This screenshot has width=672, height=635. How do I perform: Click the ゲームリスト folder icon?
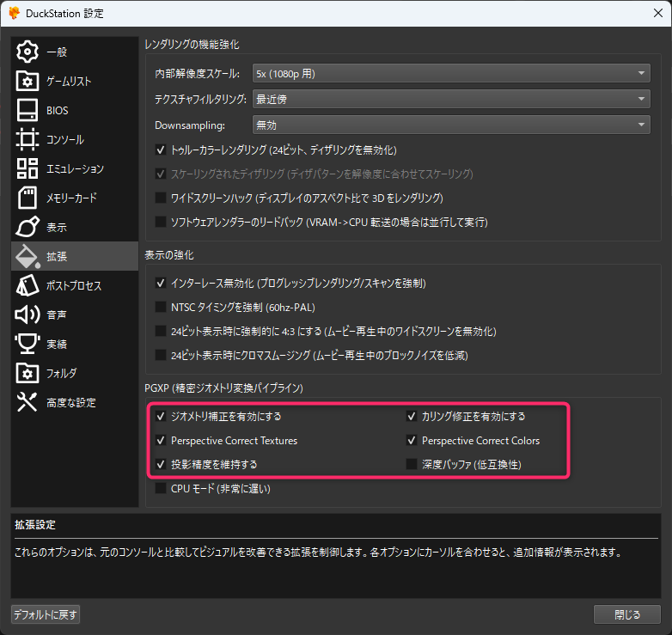point(27,81)
